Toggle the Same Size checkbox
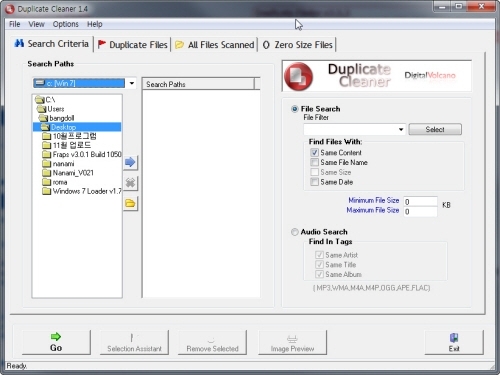The width and height of the screenshot is (500, 375). pyautogui.click(x=314, y=172)
